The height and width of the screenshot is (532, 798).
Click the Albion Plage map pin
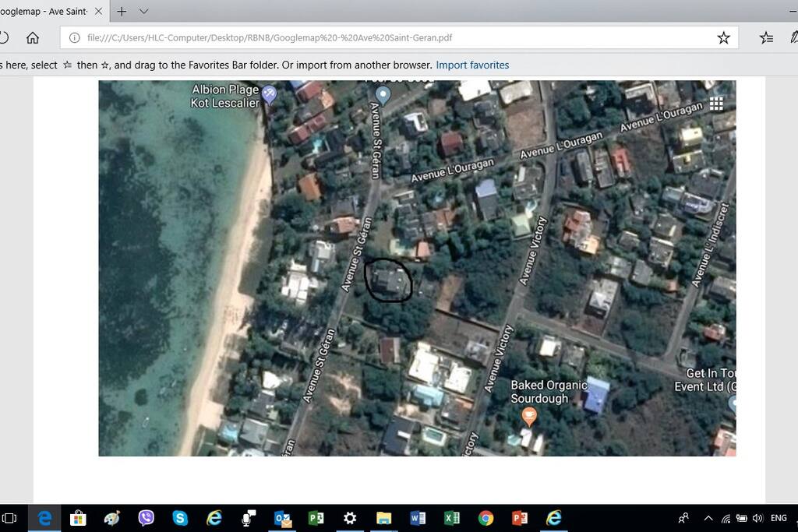click(269, 94)
